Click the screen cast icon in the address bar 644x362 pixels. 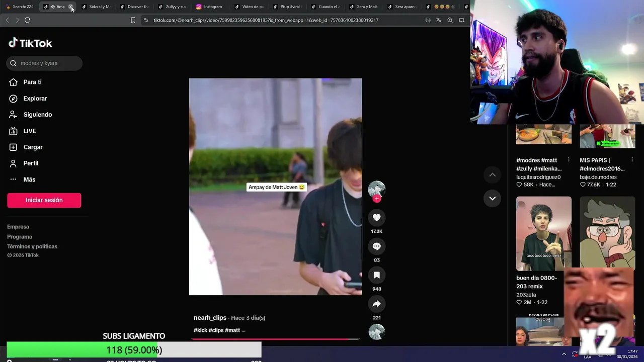(461, 20)
